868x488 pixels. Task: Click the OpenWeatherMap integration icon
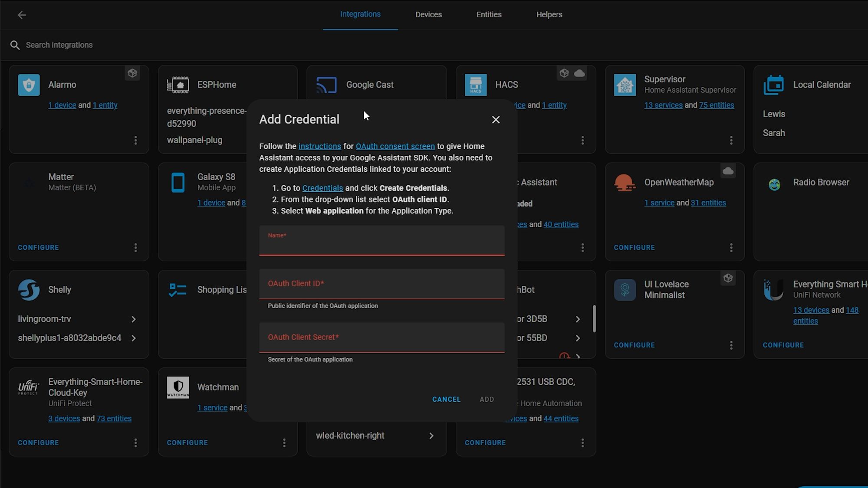point(625,183)
